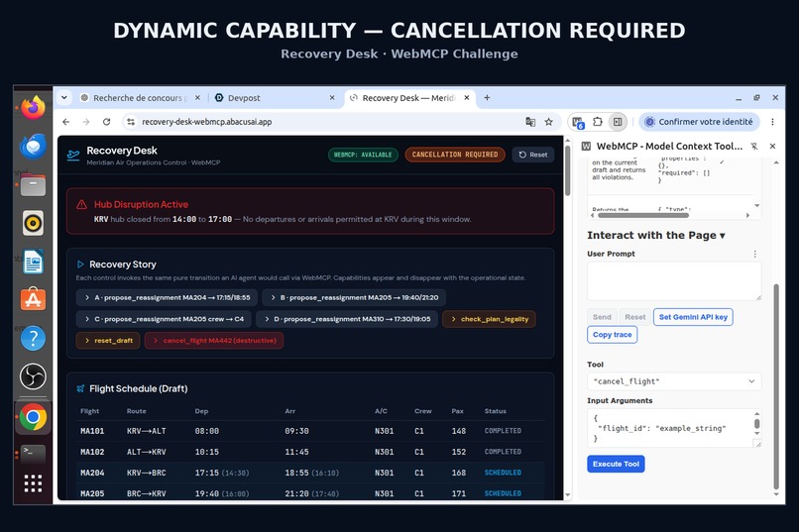
Task: Open the tab search dropdown arrow
Action: [64, 97]
